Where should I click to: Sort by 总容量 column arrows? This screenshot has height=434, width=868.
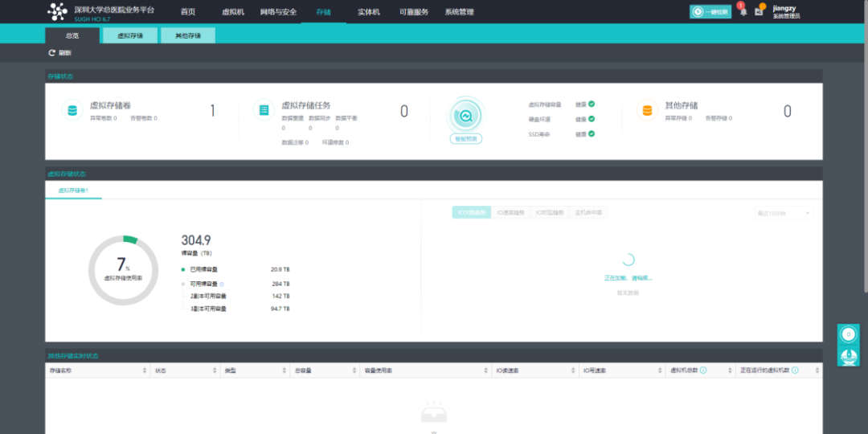pos(354,371)
